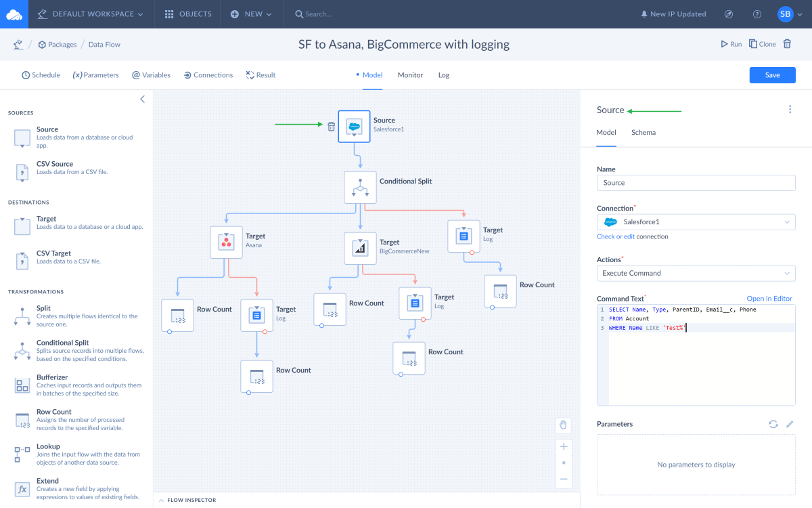Delete the package using top trash icon

[x=787, y=44]
